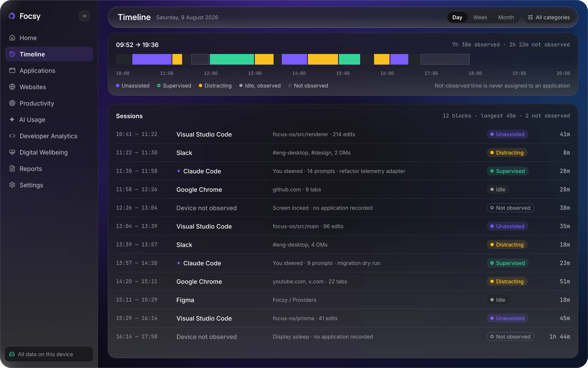
Task: Click the 'Saturday, 9 August 2026' date text
Action: (x=187, y=18)
